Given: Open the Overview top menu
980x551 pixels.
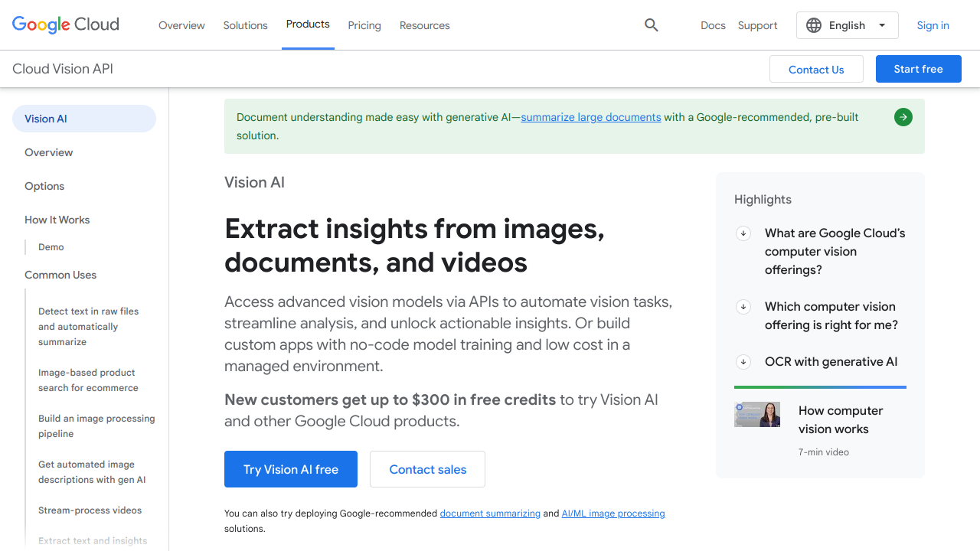Looking at the screenshot, I should (x=181, y=25).
